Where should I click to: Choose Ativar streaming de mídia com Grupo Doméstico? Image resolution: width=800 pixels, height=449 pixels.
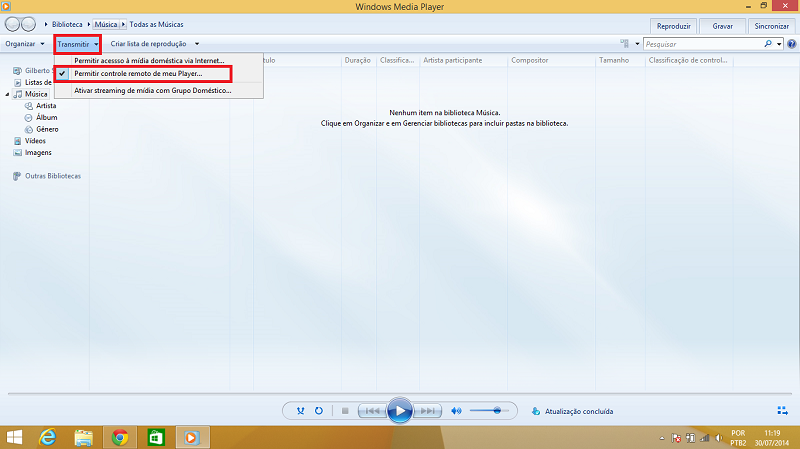click(152, 91)
